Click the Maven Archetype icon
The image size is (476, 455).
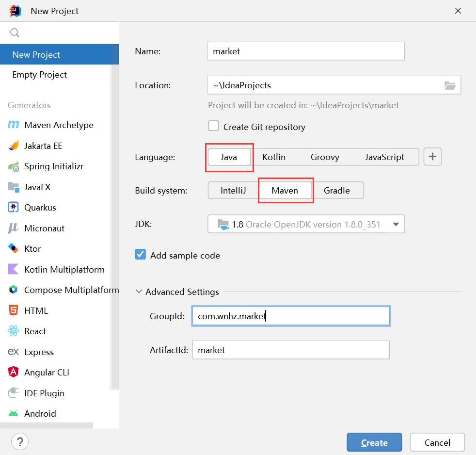pyautogui.click(x=14, y=125)
